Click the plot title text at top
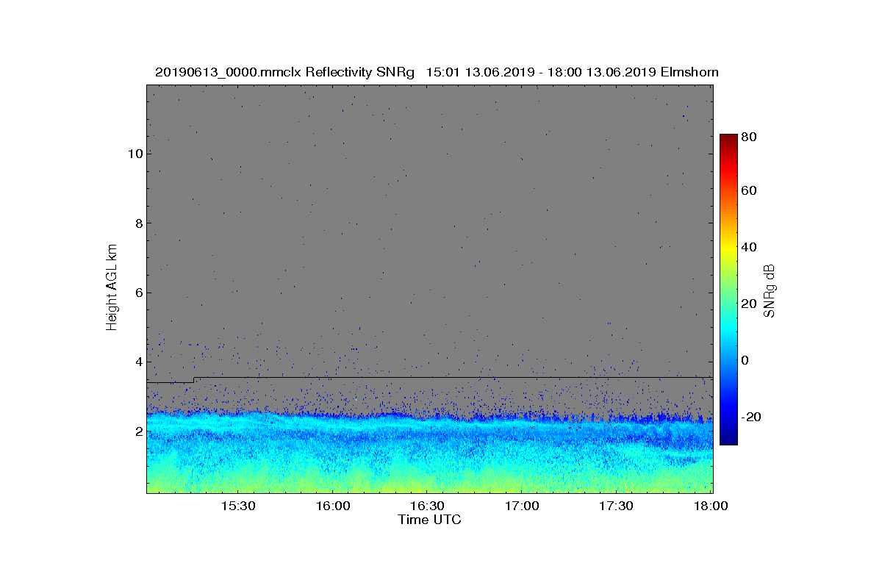 [x=437, y=72]
